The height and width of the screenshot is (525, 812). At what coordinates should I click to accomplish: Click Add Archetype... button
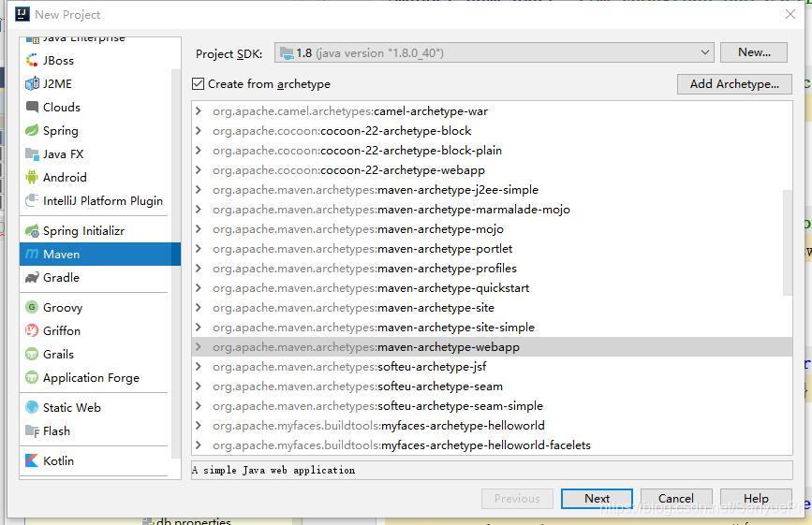[734, 84]
